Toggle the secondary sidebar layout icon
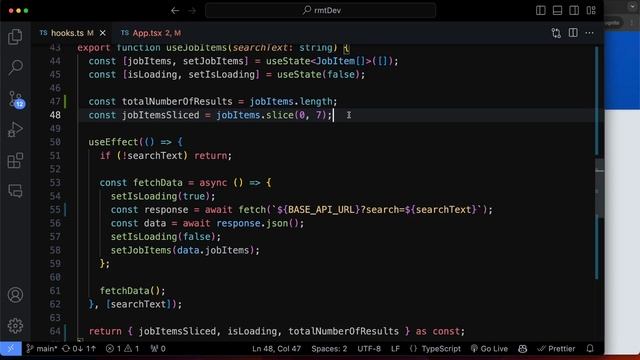The height and width of the screenshot is (360, 640). click(574, 11)
